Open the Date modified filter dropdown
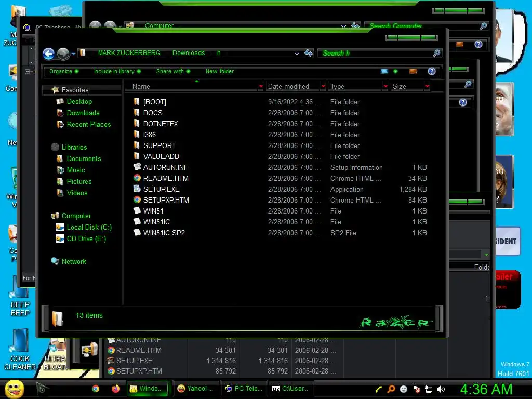 point(323,87)
